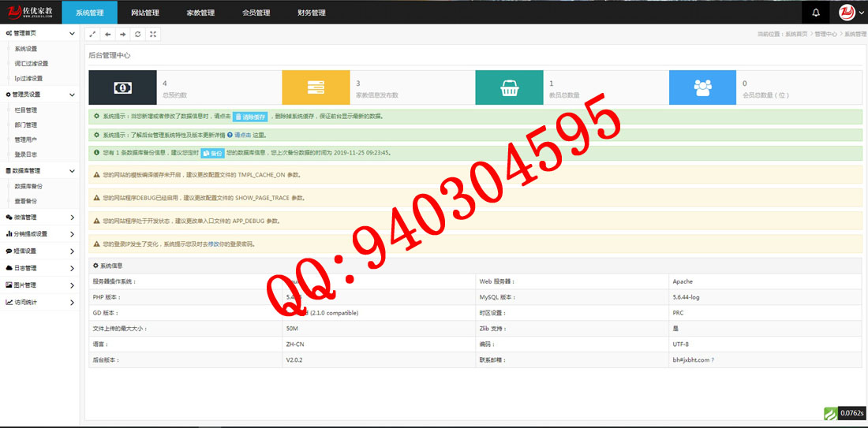Screen dimensions: 868x428
Task: Click the yellow server icon tile
Action: [x=316, y=87]
